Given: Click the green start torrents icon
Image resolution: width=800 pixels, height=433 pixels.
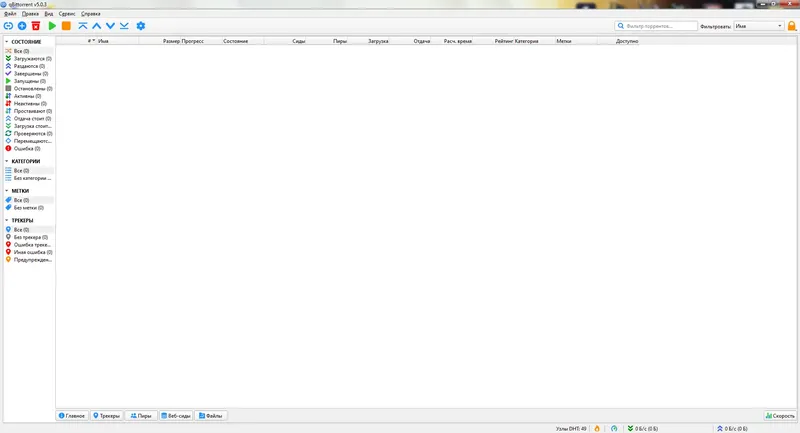Looking at the screenshot, I should (x=52, y=26).
